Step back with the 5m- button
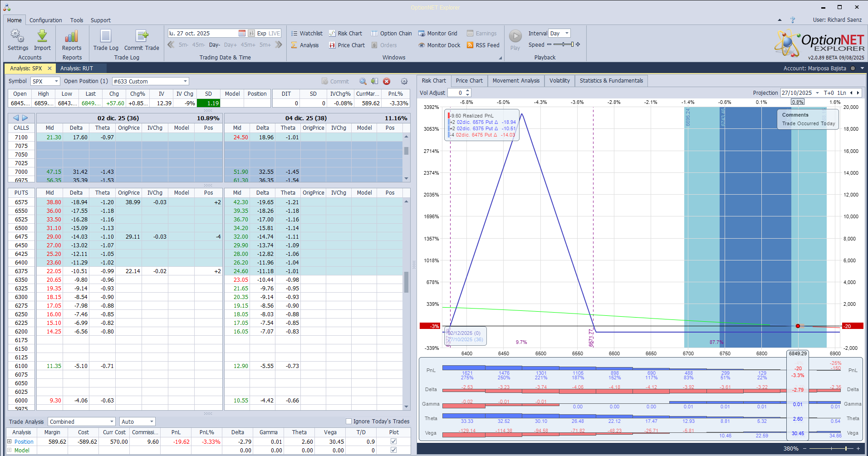868x456 pixels. point(183,45)
